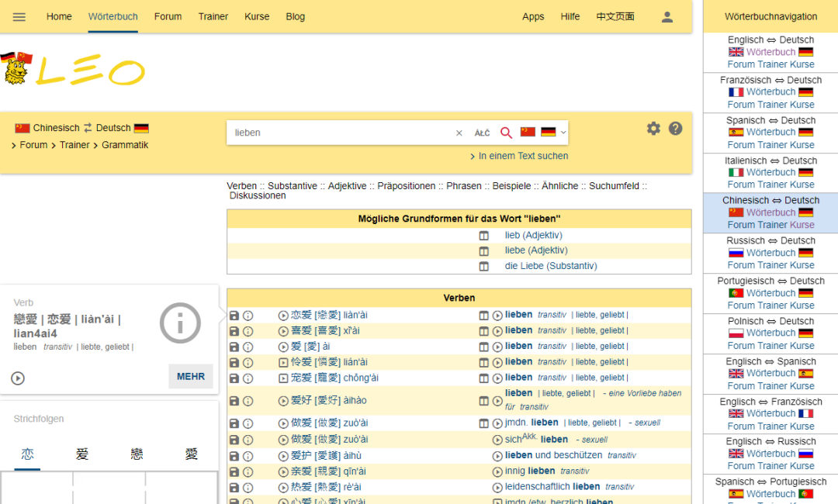The image size is (838, 504).
Task: Click the red magnifier search icon
Action: 506,133
